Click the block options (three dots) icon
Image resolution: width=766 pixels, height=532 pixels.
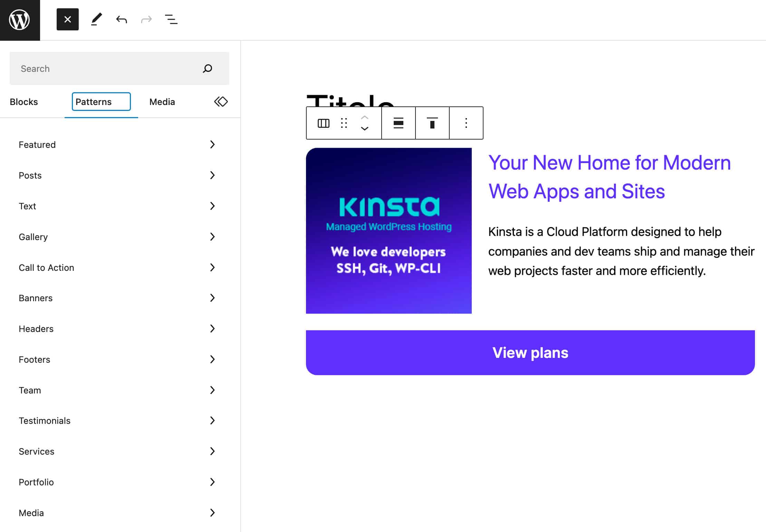466,123
